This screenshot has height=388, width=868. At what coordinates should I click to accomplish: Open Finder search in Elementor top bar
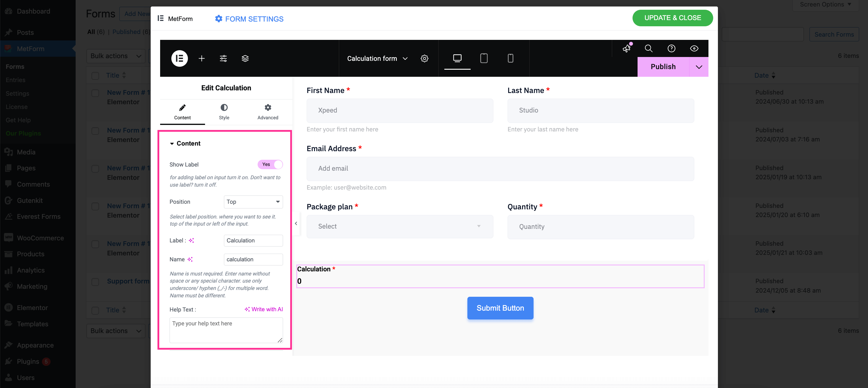coord(649,48)
